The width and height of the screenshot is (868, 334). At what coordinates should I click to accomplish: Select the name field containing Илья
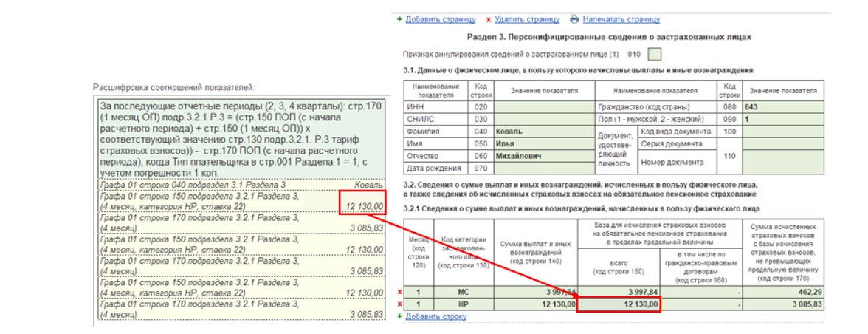[x=544, y=144]
